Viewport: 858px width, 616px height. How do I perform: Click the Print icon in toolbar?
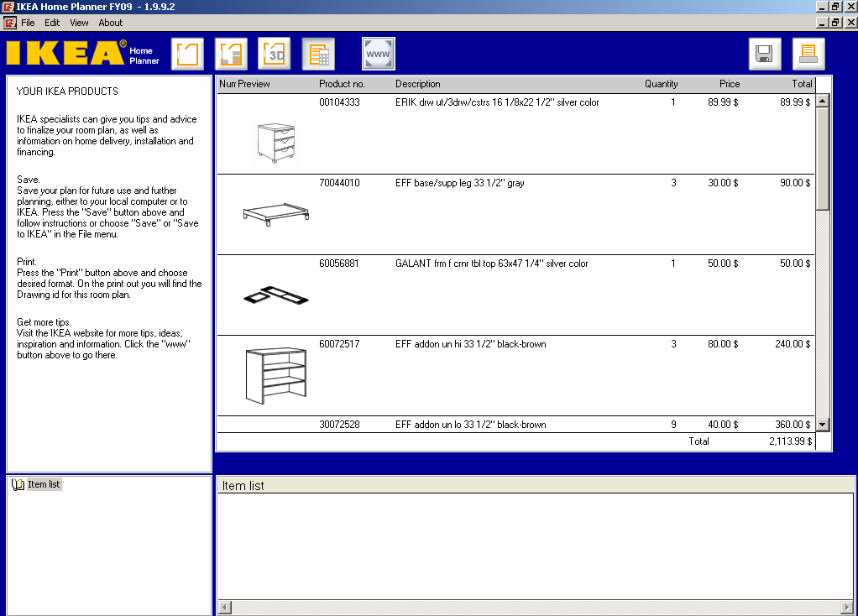point(808,54)
